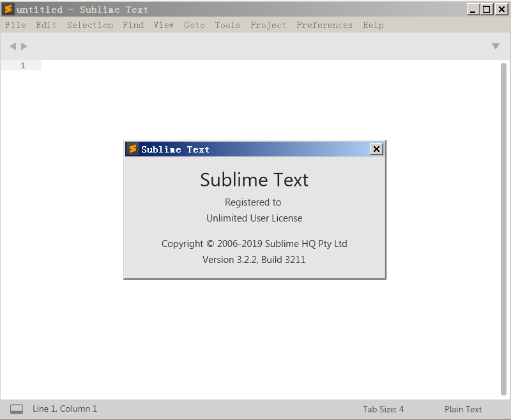Image resolution: width=511 pixels, height=420 pixels.
Task: Maximize the Sublime Text main window
Action: point(486,10)
